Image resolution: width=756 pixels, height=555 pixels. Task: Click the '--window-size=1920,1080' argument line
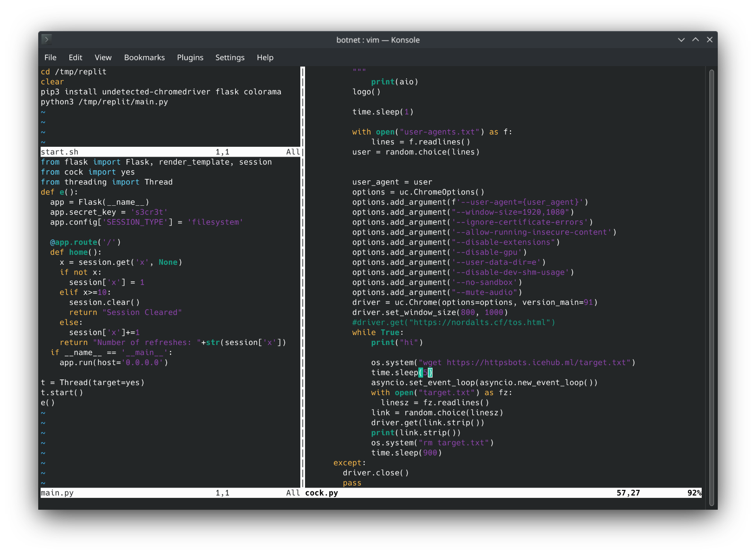click(x=463, y=212)
